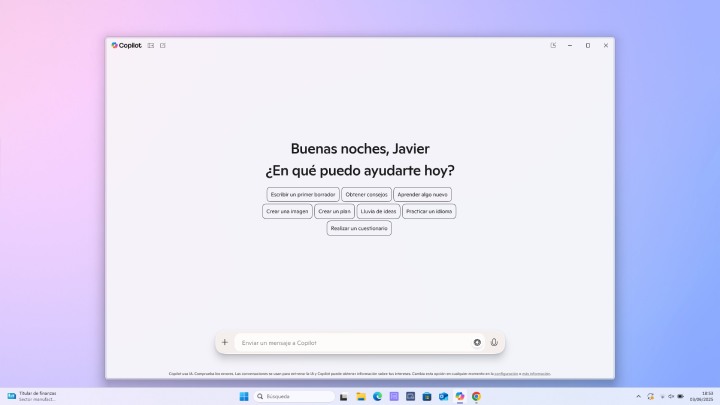Image resolution: width=720 pixels, height=405 pixels.
Task: Maximize the Copilot window
Action: point(588,45)
